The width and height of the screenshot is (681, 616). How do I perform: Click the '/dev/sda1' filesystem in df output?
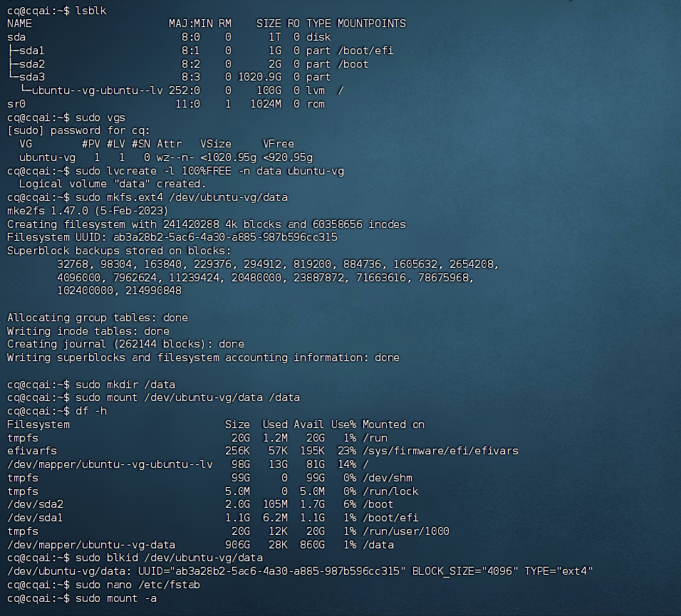pyautogui.click(x=35, y=518)
